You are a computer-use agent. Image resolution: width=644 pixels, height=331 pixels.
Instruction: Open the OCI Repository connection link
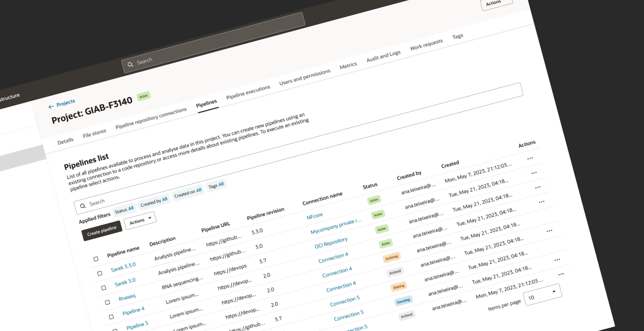tap(331, 242)
